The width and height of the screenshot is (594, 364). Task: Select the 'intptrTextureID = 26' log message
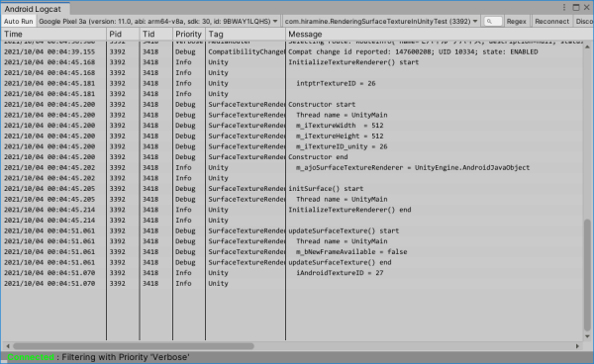coord(336,84)
